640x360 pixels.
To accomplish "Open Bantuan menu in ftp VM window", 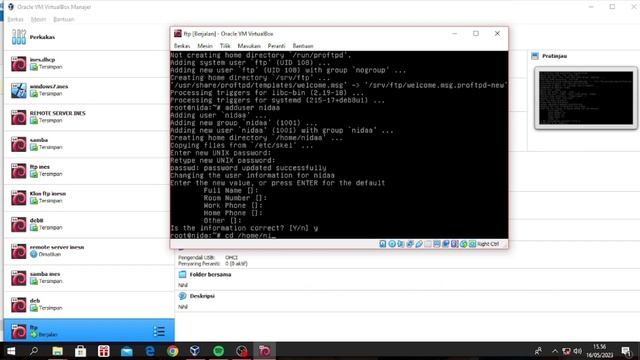I will (303, 46).
